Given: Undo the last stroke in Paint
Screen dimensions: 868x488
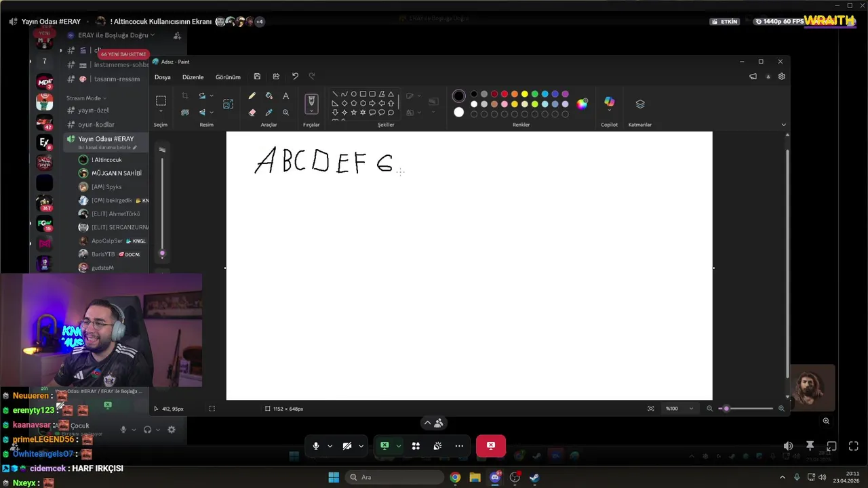Looking at the screenshot, I should click(x=295, y=77).
